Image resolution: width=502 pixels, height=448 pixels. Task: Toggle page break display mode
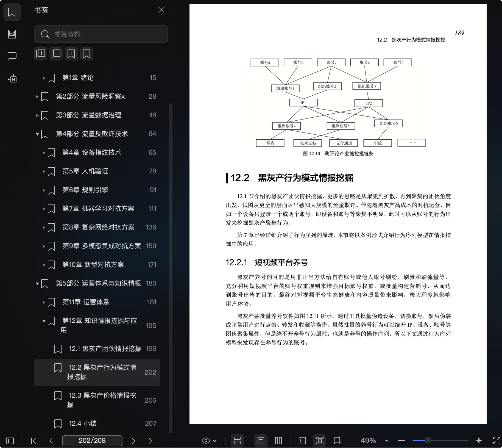[x=237, y=441]
